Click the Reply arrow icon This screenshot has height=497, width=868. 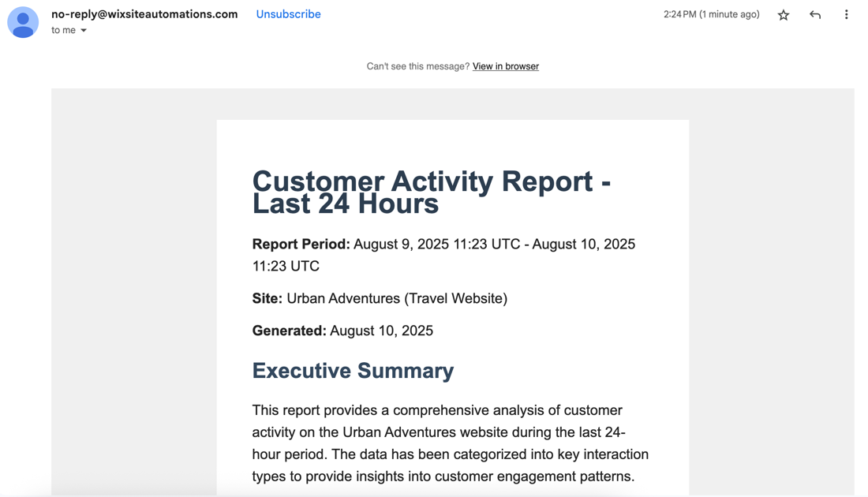click(815, 15)
